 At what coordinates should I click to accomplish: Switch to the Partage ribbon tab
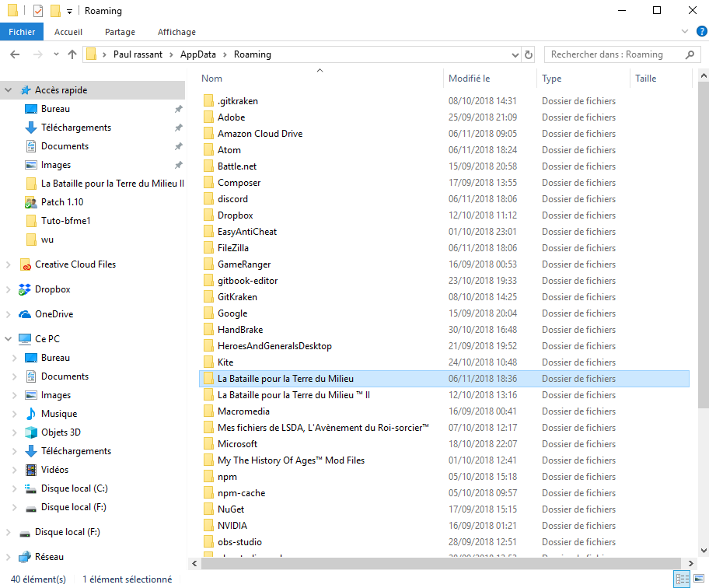click(120, 32)
